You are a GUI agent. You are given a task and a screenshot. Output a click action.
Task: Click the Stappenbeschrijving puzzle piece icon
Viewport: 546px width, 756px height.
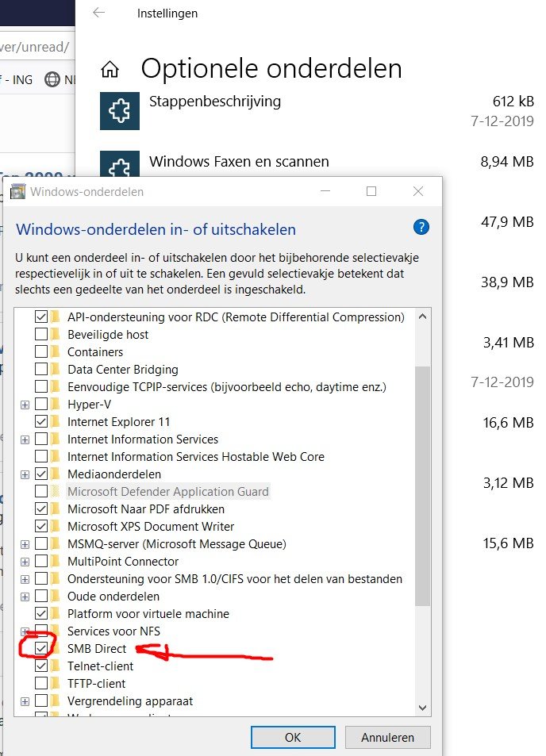pyautogui.click(x=120, y=110)
